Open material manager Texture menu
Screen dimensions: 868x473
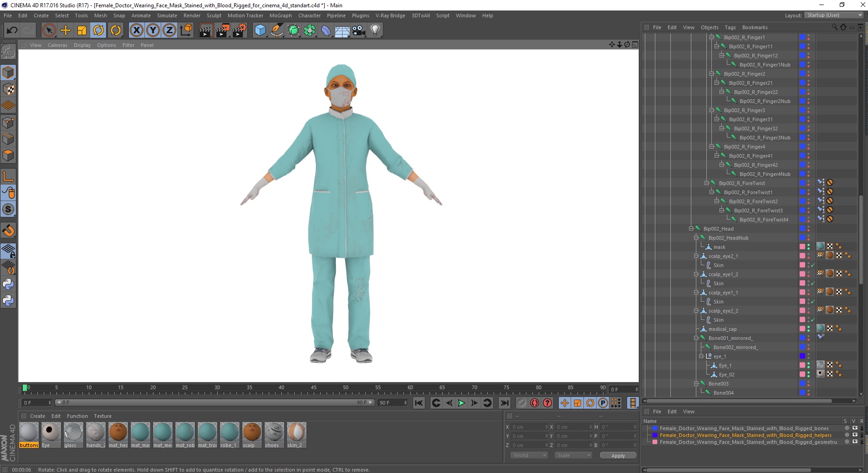(x=102, y=416)
